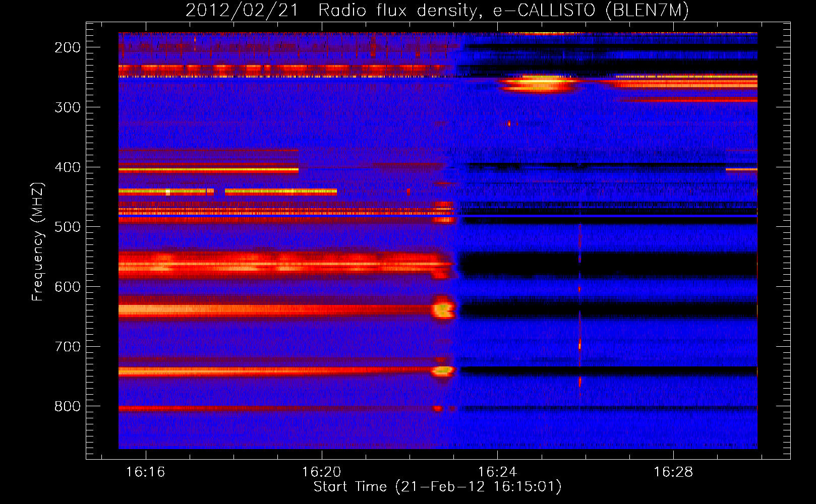The height and width of the screenshot is (504, 816).
Task: Click the 16:20 time tick label
Action: point(321,472)
